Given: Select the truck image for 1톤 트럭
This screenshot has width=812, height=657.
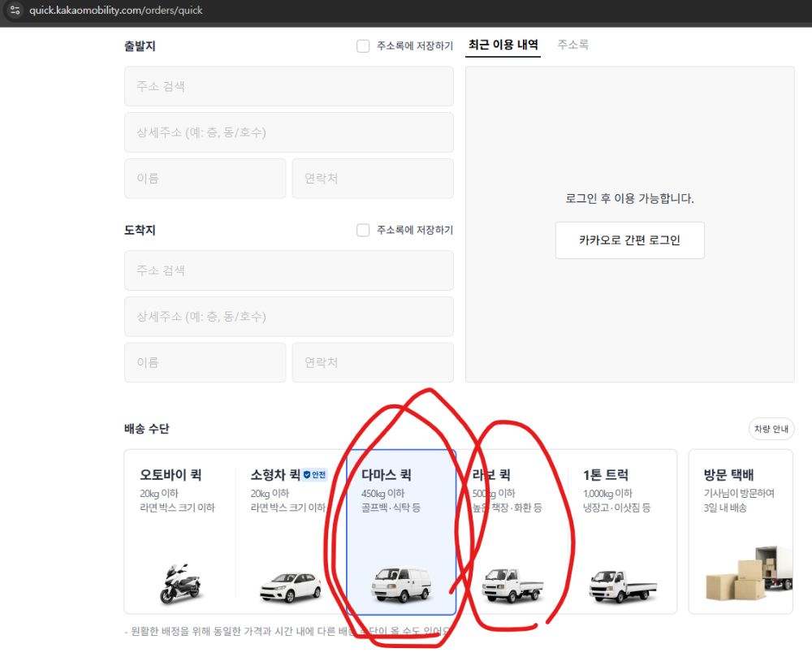Looking at the screenshot, I should [x=623, y=586].
